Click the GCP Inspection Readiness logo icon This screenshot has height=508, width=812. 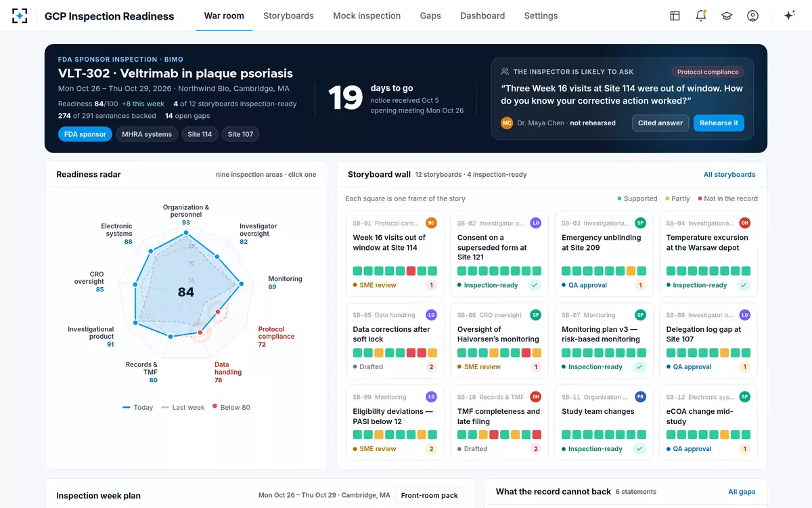click(20, 16)
